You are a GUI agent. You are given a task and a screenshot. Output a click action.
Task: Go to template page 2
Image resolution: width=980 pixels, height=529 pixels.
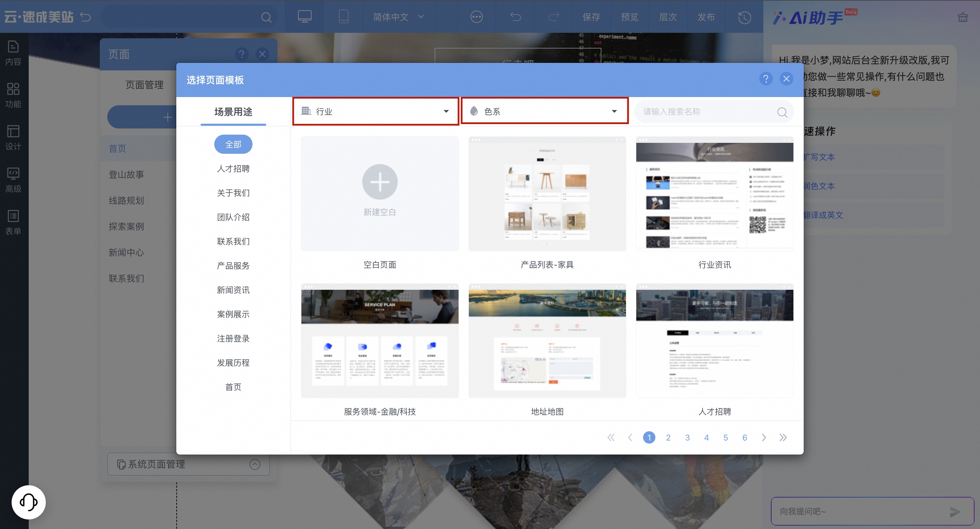tap(668, 437)
